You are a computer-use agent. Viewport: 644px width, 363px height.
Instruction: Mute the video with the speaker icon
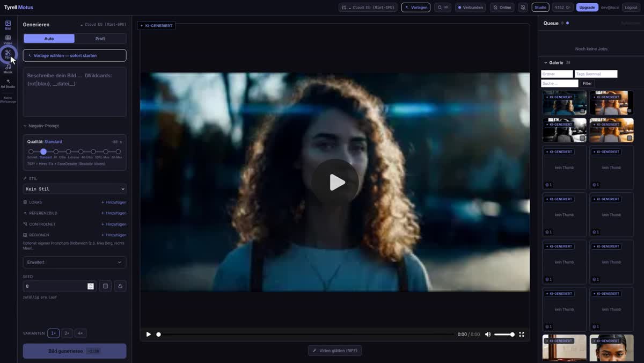(488, 335)
